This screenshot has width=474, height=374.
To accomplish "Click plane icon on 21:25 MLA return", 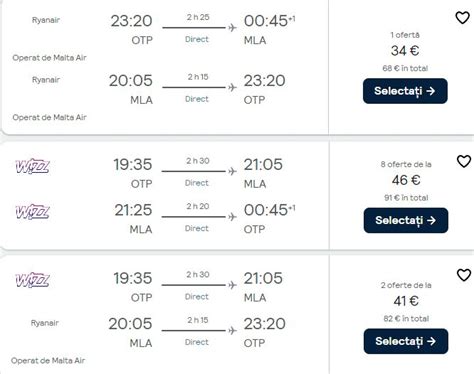I will click(x=232, y=217).
